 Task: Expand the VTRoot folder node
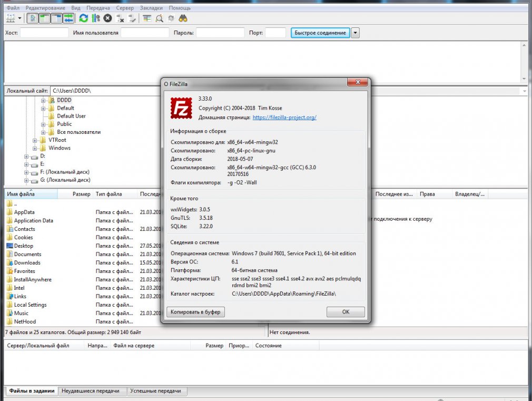[x=35, y=140]
